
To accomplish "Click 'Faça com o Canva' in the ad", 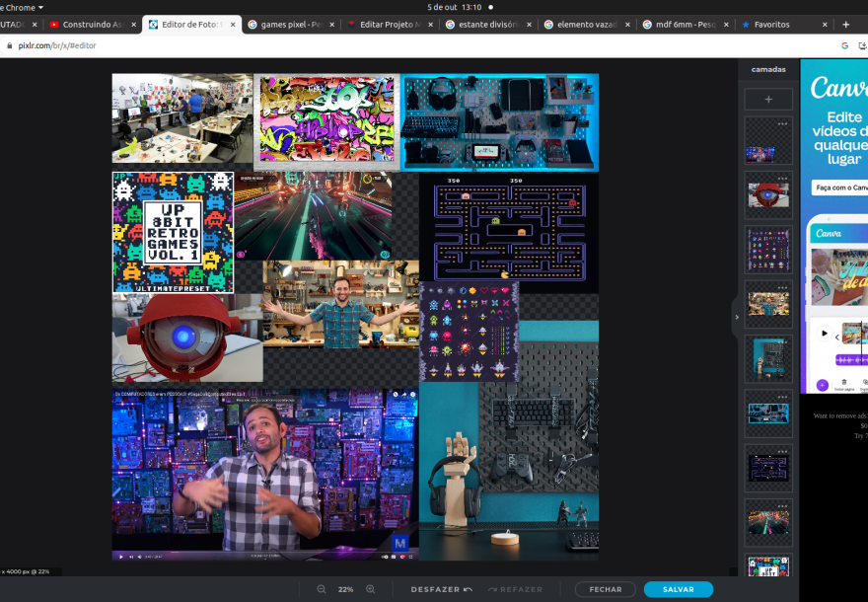I will coord(840,188).
